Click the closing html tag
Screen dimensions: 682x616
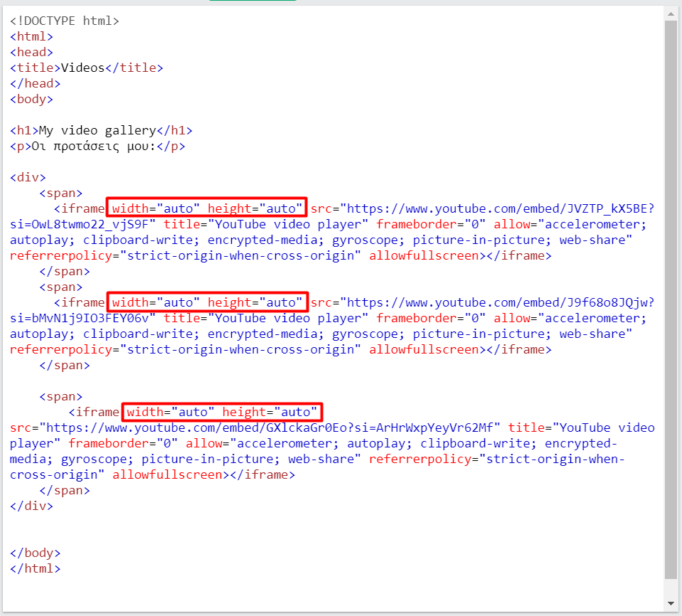[x=35, y=568]
